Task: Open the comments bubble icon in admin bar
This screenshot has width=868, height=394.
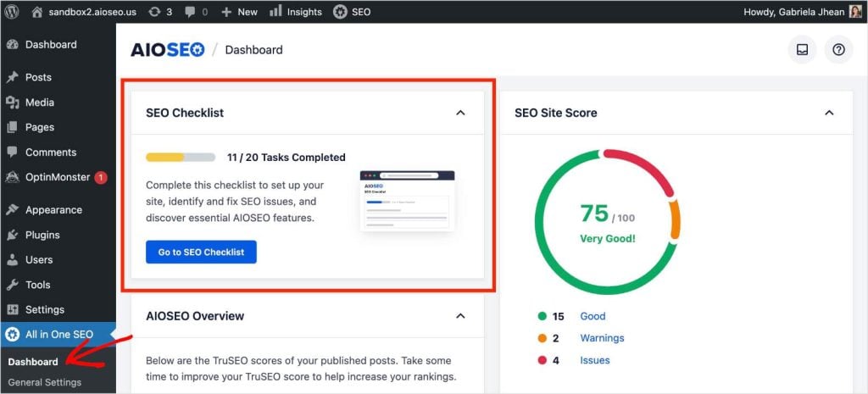Action: tap(191, 12)
